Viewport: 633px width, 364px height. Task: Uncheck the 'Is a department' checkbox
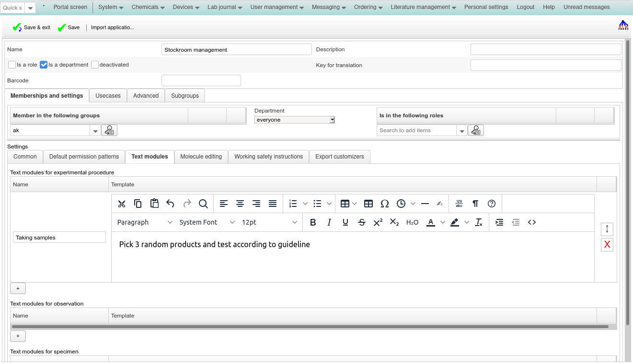tap(44, 65)
